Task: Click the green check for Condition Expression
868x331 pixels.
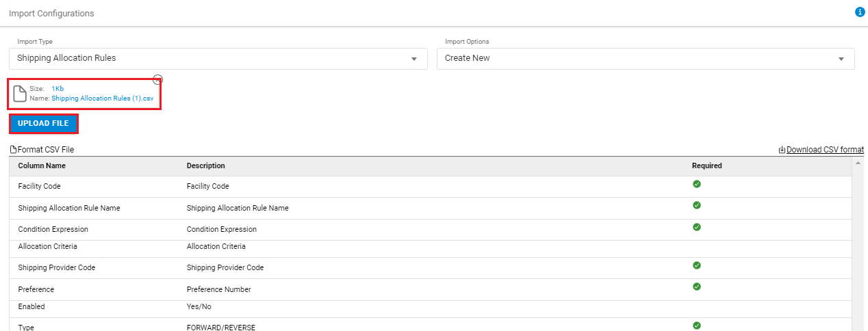Action: [x=697, y=227]
